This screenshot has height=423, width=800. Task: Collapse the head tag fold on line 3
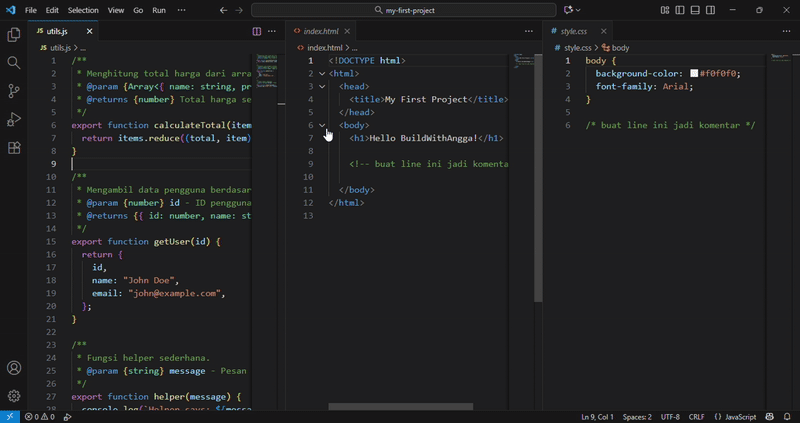[x=322, y=86]
